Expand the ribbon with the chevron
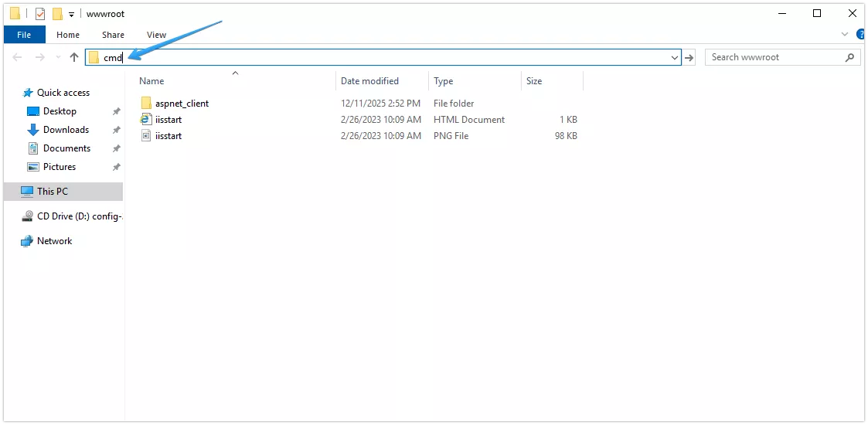This screenshot has width=868, height=425. point(845,34)
